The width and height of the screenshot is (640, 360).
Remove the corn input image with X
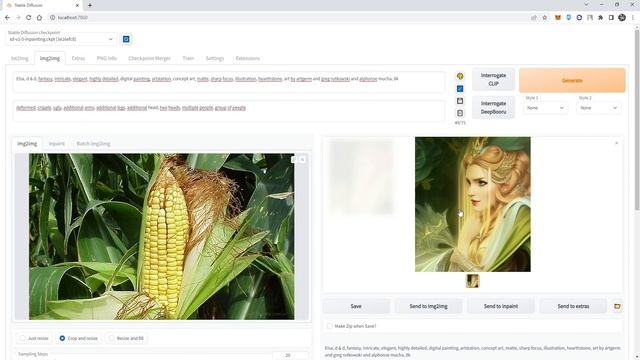pyautogui.click(x=302, y=160)
